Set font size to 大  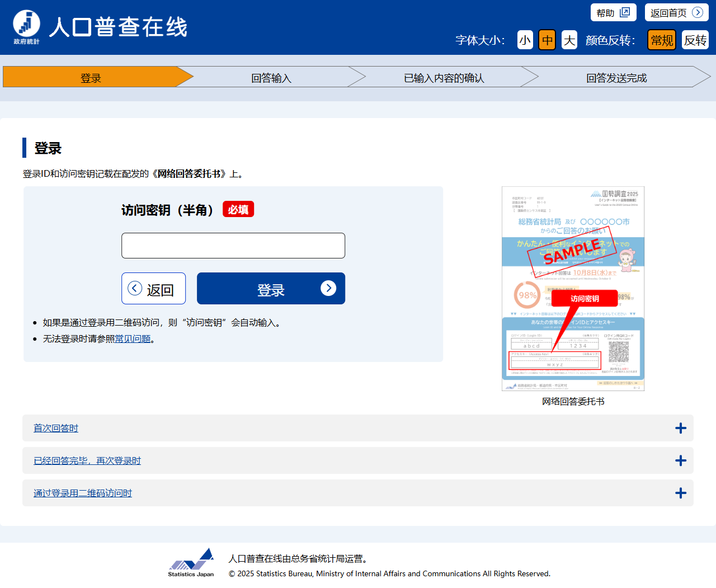[x=569, y=40]
